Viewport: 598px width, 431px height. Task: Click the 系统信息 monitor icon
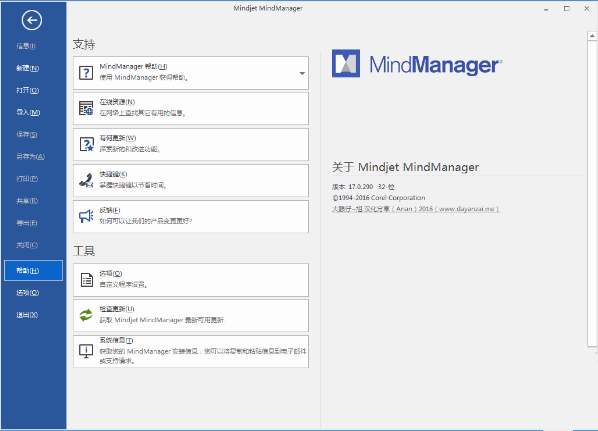pyautogui.click(x=86, y=351)
